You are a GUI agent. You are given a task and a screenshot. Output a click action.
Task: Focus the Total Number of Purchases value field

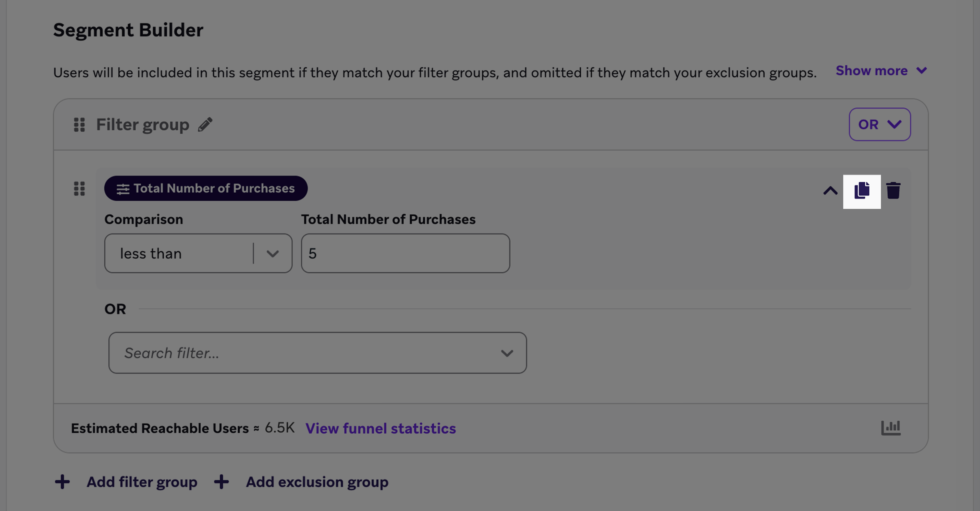tap(405, 253)
